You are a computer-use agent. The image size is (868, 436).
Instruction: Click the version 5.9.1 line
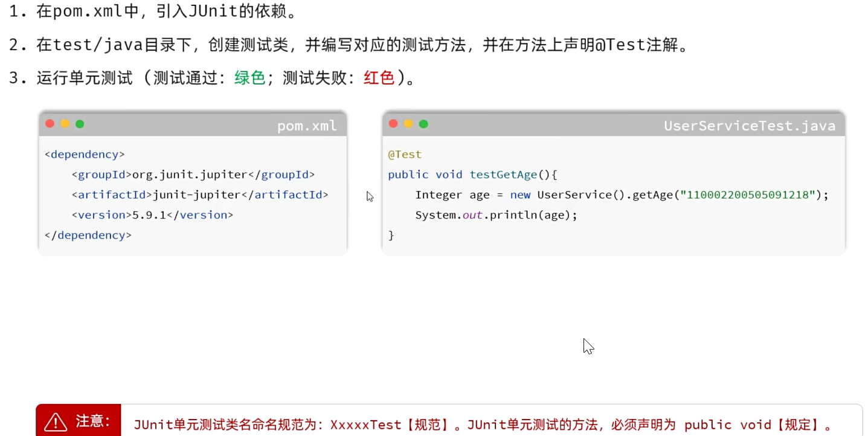click(x=152, y=215)
